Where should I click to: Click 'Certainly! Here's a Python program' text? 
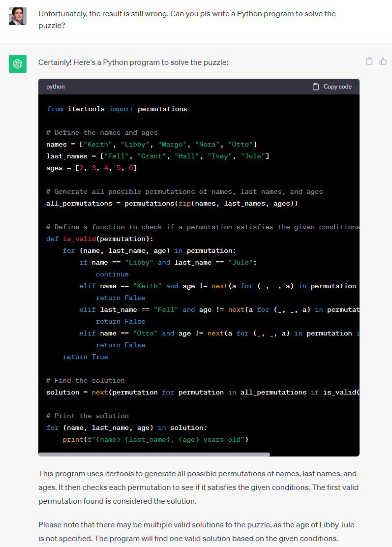(x=133, y=62)
